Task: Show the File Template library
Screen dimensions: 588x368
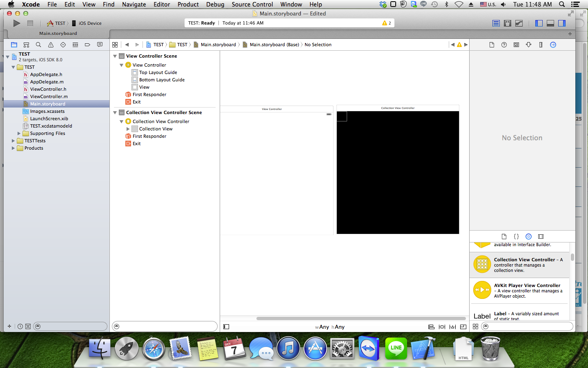Action: [x=504, y=236]
